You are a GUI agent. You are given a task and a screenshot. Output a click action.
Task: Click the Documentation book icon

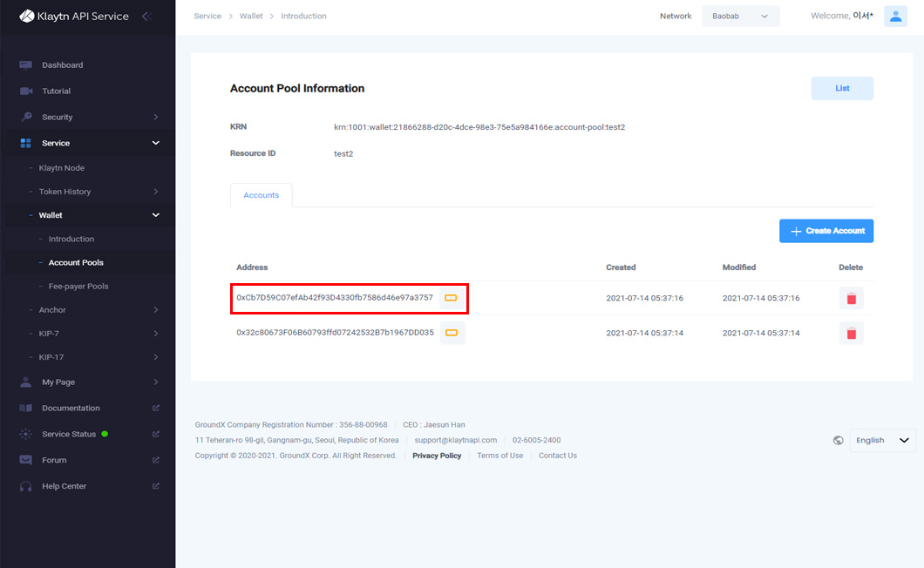coord(25,408)
